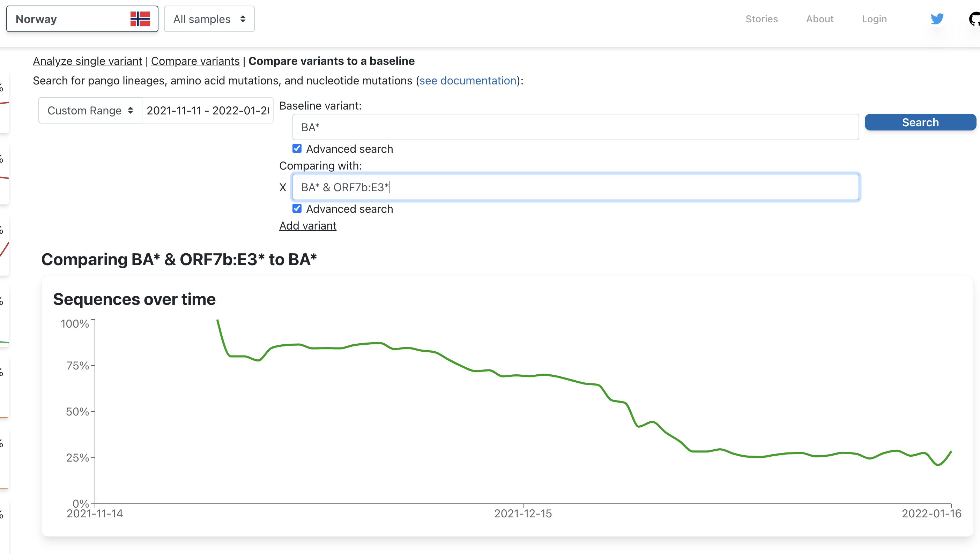Uncheck Advanced search under comparing variant

click(297, 209)
